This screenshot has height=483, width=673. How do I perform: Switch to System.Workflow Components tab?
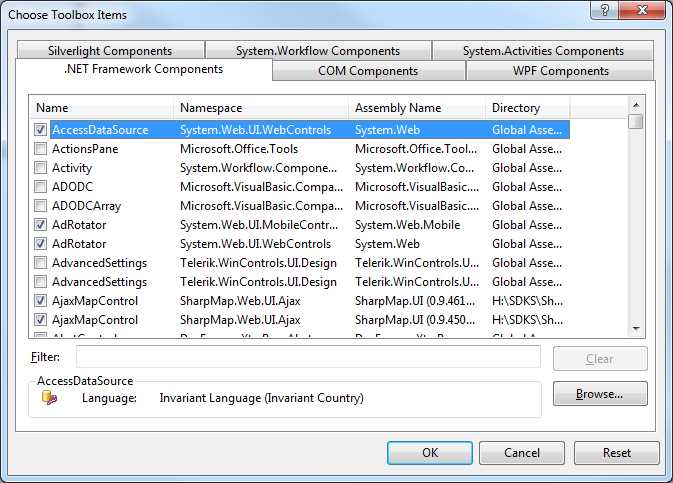[318, 50]
